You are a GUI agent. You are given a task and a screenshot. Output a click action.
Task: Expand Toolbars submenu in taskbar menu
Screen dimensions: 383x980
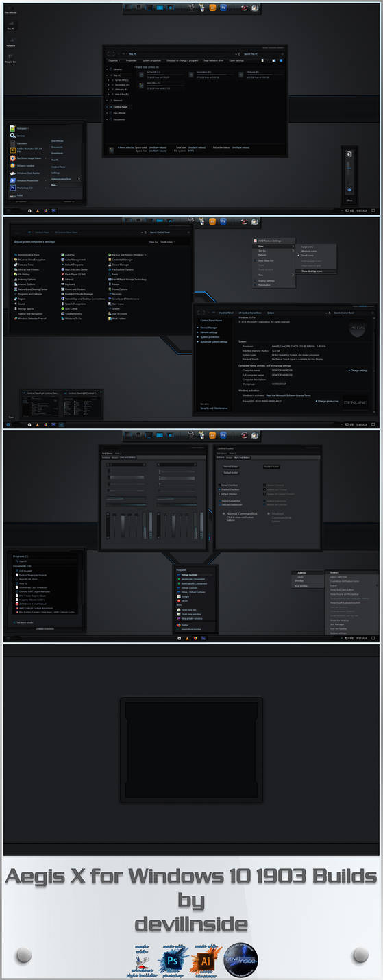[x=353, y=572]
